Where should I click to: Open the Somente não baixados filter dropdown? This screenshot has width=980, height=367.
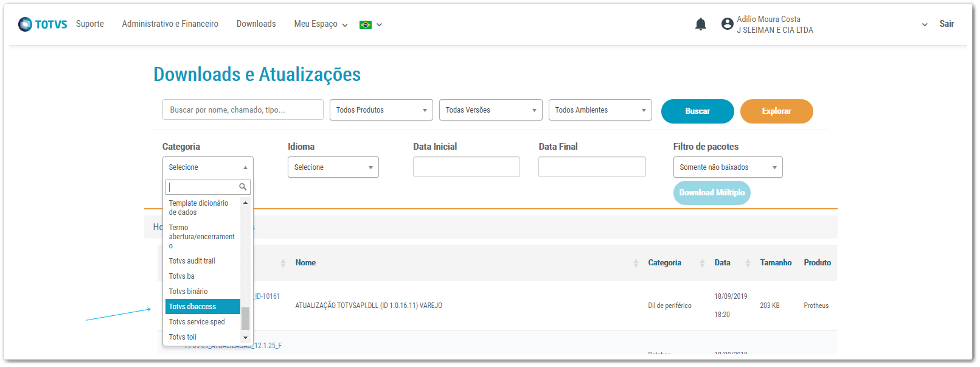coord(728,167)
